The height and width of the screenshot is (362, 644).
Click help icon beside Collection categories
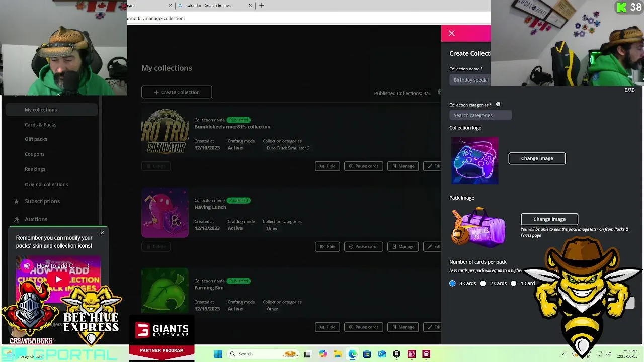tap(498, 104)
